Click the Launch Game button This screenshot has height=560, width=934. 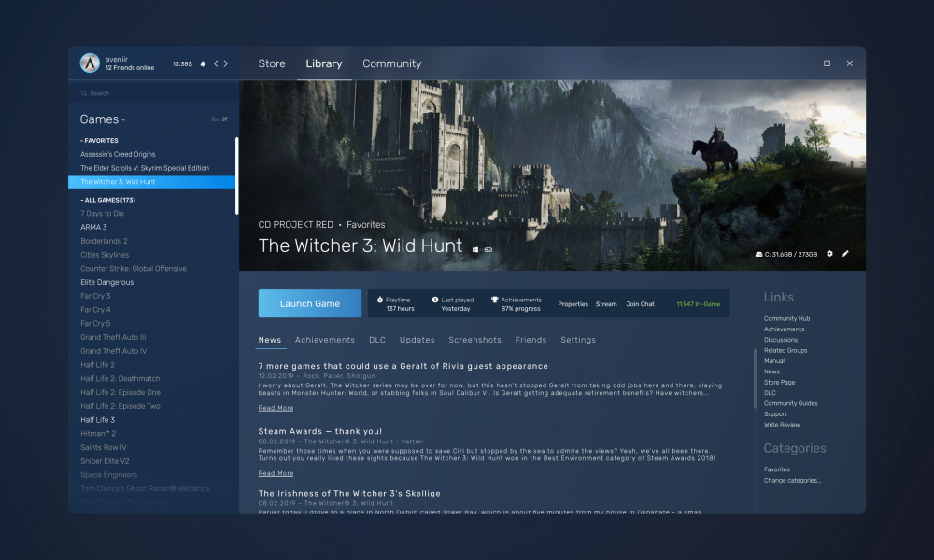(x=310, y=303)
